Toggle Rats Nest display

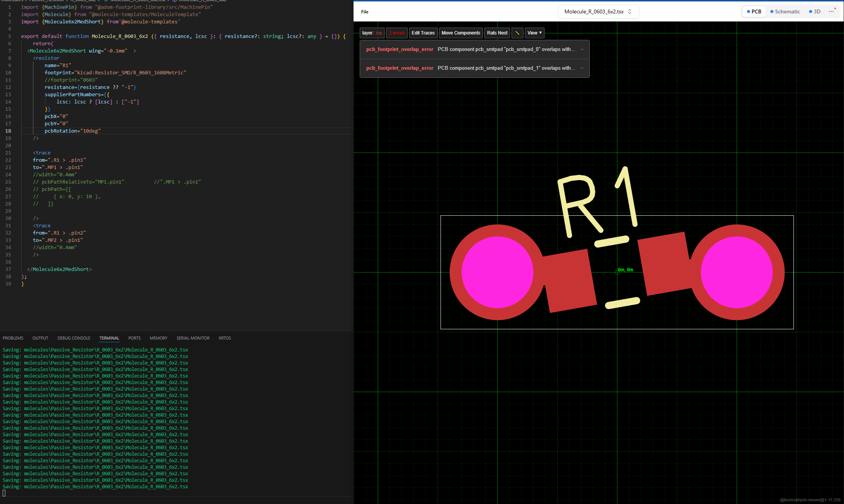click(497, 33)
